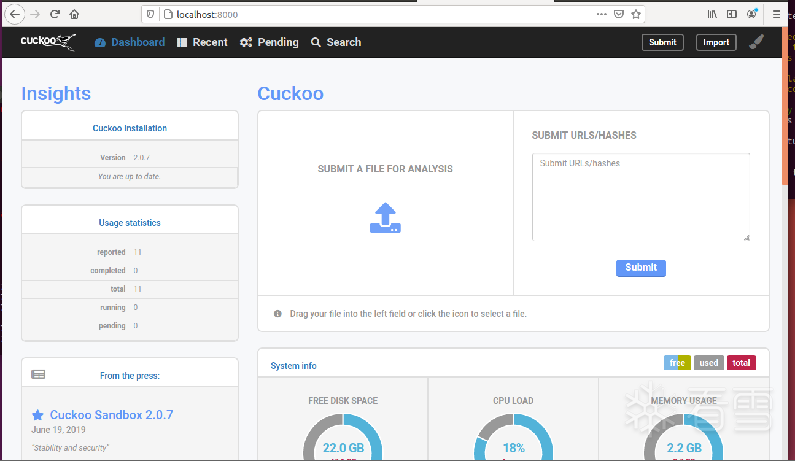The image size is (795, 462).
Task: Click the file upload icon
Action: pyautogui.click(x=385, y=218)
